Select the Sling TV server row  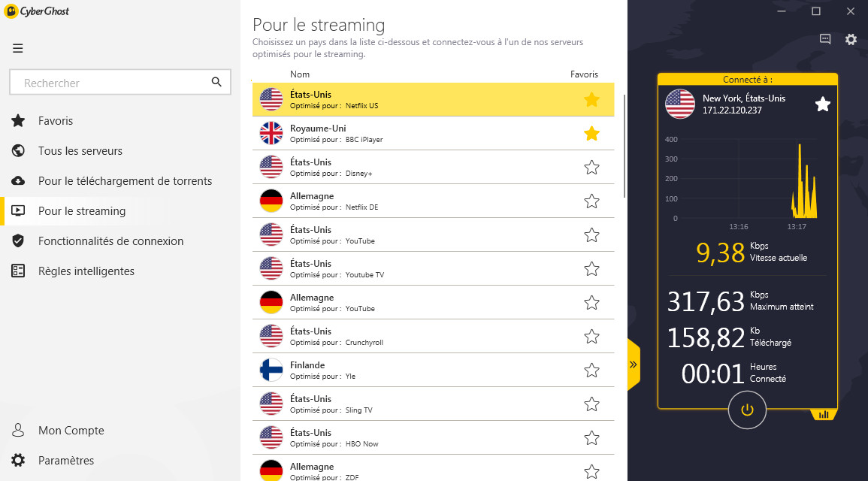point(433,404)
